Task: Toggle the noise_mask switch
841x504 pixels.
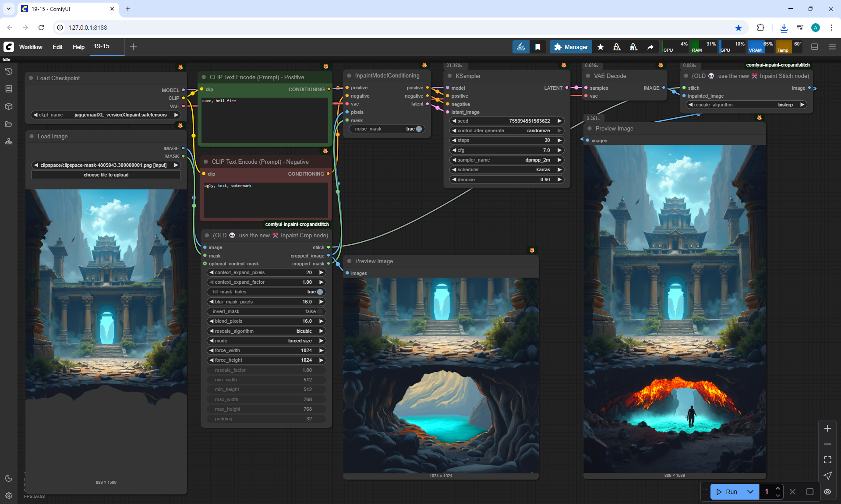Action: (418, 129)
